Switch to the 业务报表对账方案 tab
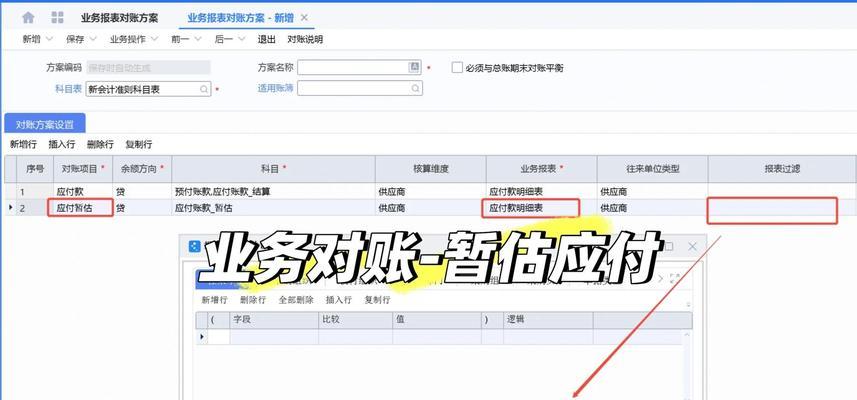The width and height of the screenshot is (857, 400). 119,17
